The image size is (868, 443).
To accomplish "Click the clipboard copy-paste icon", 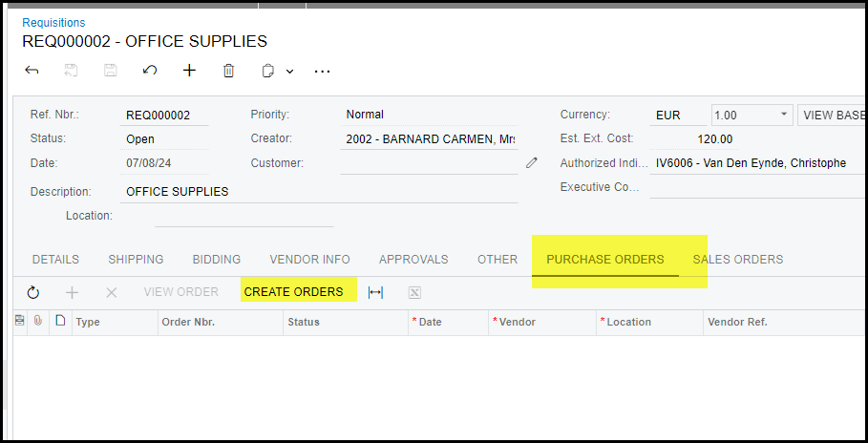I will [x=268, y=71].
